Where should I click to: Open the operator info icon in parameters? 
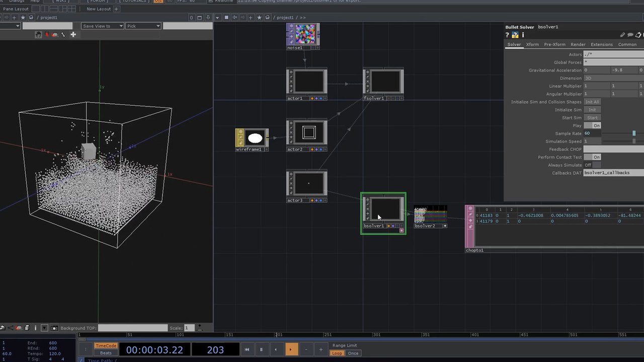[x=523, y=35]
